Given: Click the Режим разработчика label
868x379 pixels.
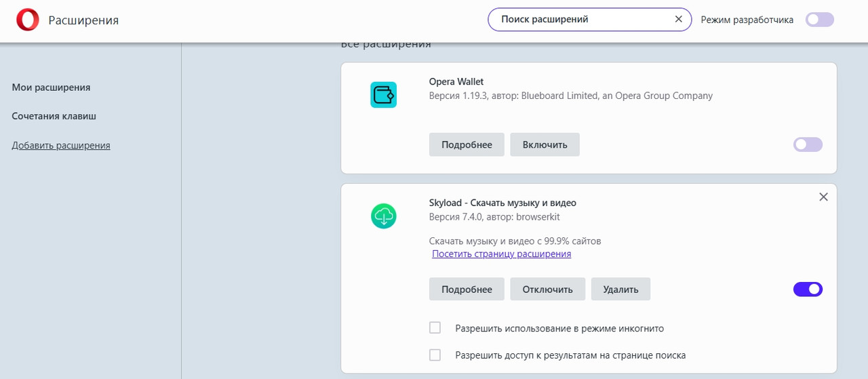Looking at the screenshot, I should click(x=747, y=20).
